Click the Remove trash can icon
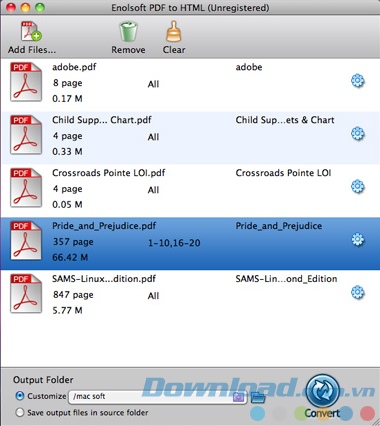This screenshot has height=426, width=380. 128,32
